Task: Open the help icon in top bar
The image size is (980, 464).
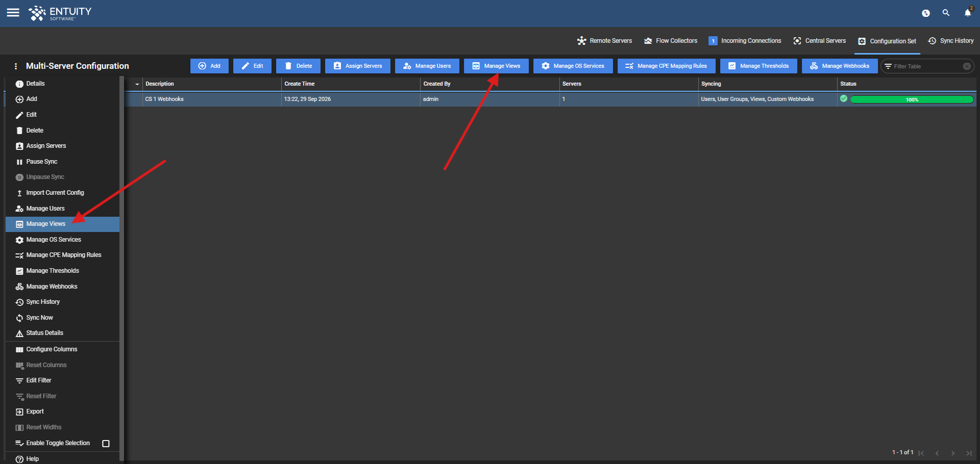Action: coord(926,13)
